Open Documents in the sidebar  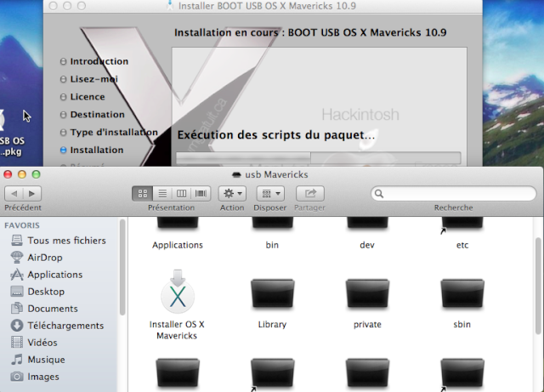[x=44, y=309]
